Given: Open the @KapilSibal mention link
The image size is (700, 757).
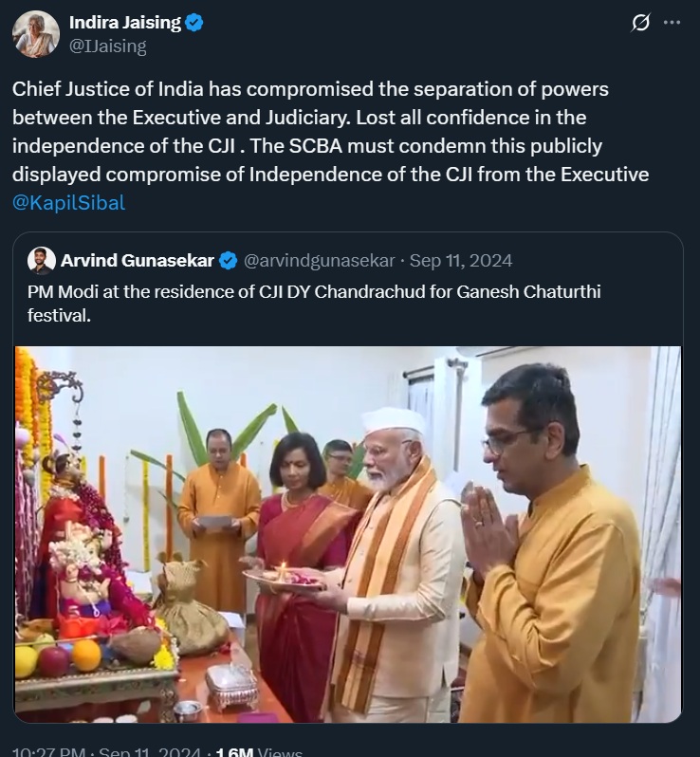Looking at the screenshot, I should 68,202.
